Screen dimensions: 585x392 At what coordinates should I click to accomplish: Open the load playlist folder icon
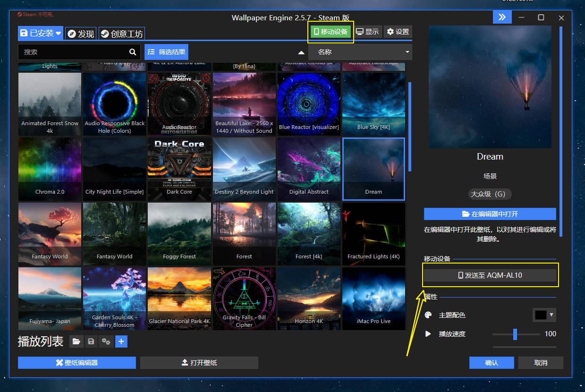pyautogui.click(x=76, y=341)
